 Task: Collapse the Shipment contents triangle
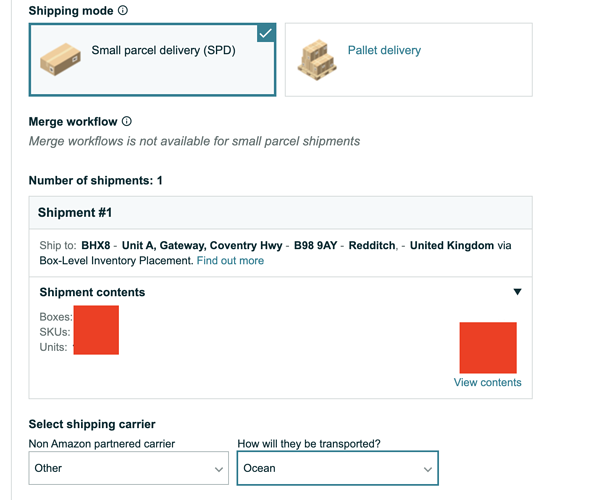[517, 292]
